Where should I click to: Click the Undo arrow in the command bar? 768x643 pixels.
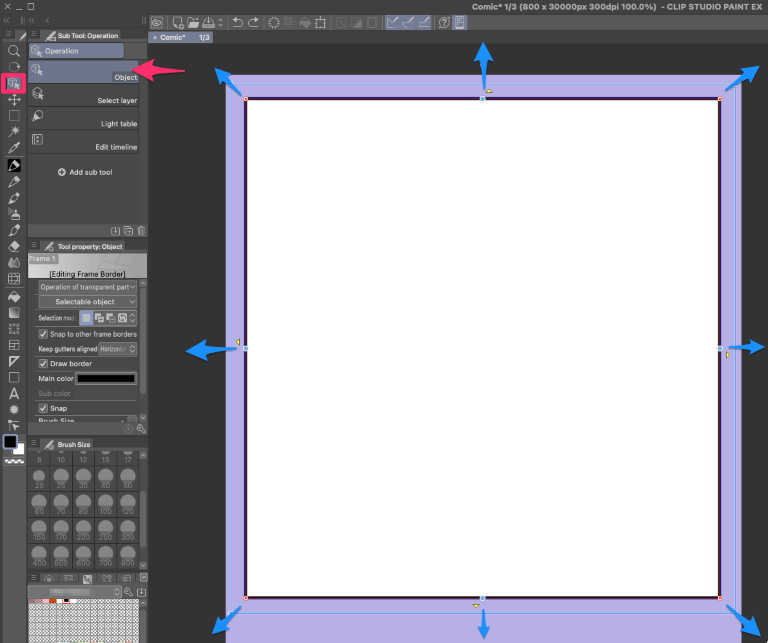pos(237,22)
